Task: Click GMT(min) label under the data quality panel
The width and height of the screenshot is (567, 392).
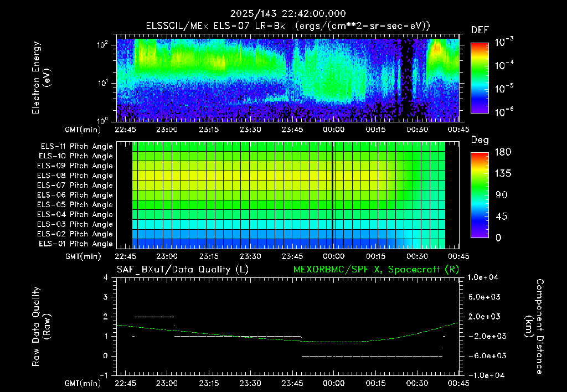Action: point(83,383)
